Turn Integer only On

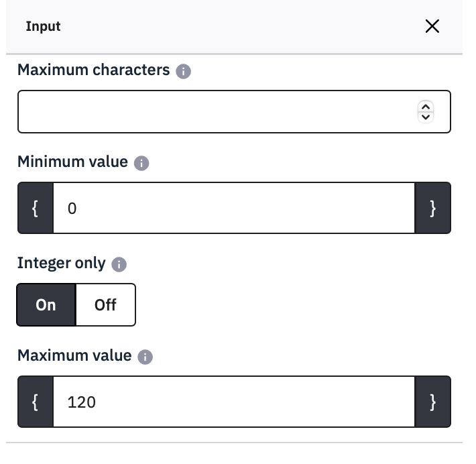[46, 304]
